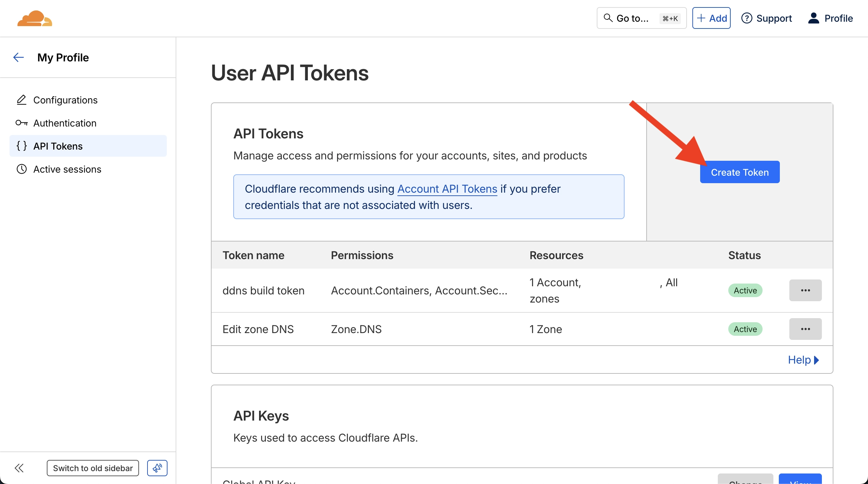868x484 pixels.
Task: Collapse sidebar with double chevron icon
Action: tap(19, 468)
